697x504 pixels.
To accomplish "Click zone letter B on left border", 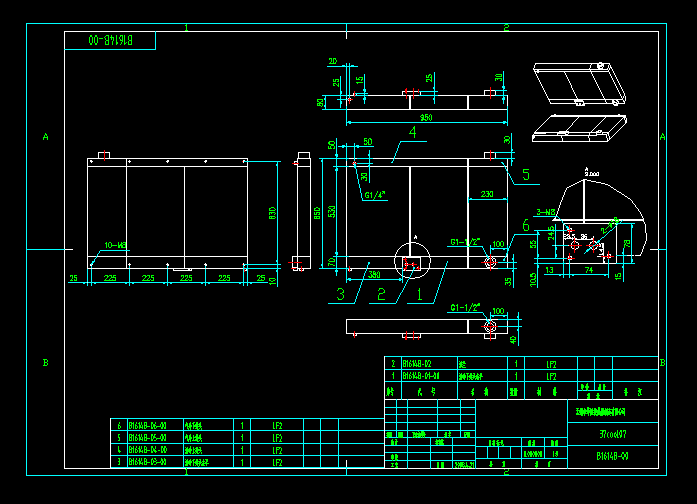I will (x=45, y=363).
